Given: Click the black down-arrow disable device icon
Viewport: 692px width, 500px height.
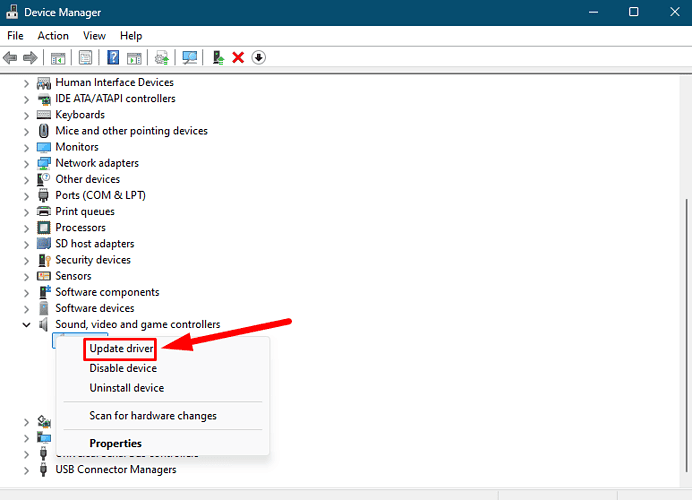Looking at the screenshot, I should [x=258, y=57].
